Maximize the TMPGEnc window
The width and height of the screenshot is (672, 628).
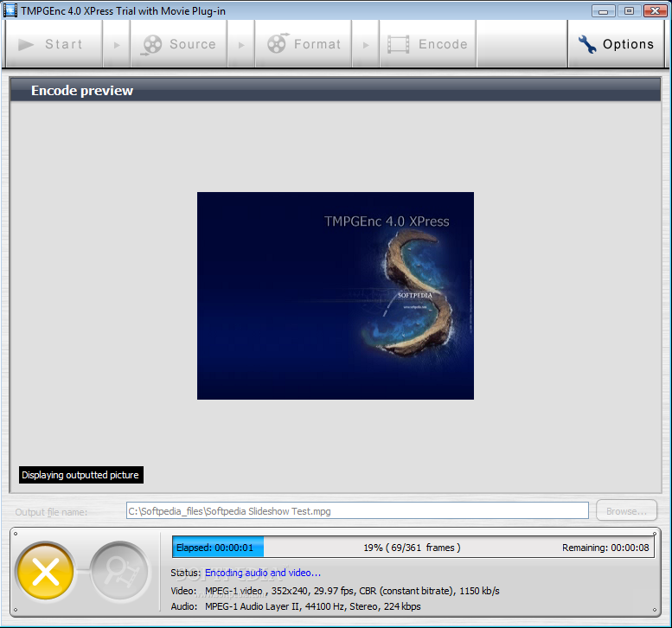tap(629, 10)
